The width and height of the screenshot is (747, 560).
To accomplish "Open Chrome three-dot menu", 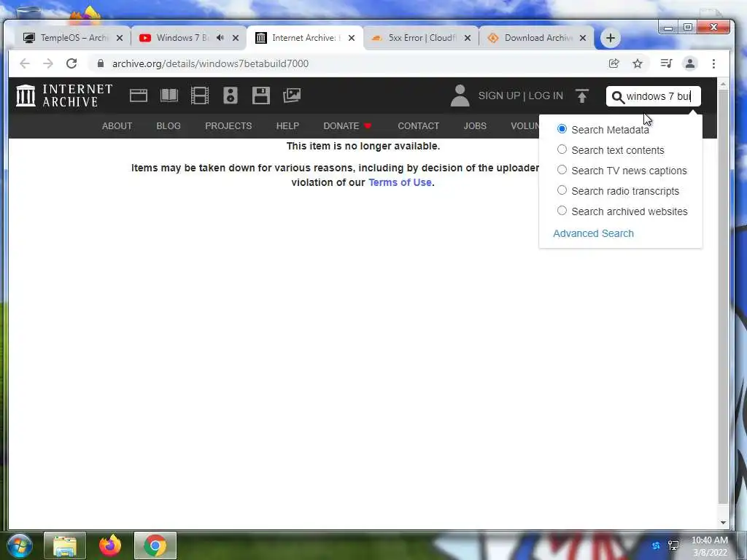I will 713,63.
